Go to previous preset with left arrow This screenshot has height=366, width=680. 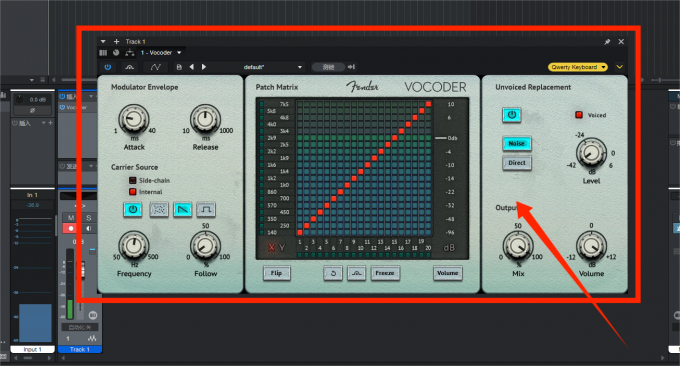(192, 67)
